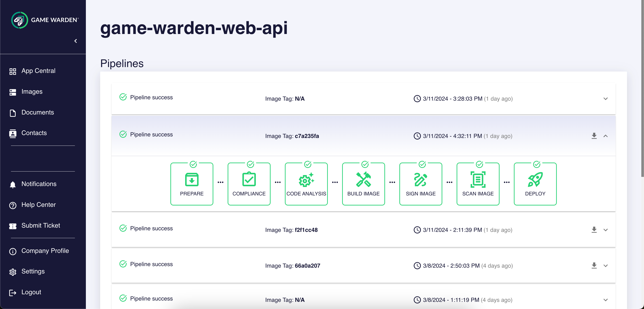This screenshot has width=644, height=309.
Task: Expand the 66a0a207 pipeline row
Action: click(606, 265)
